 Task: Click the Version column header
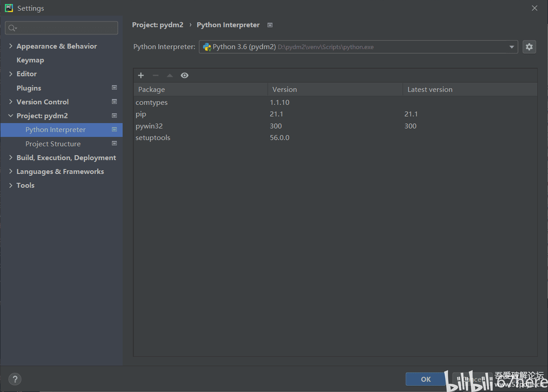(x=335, y=90)
